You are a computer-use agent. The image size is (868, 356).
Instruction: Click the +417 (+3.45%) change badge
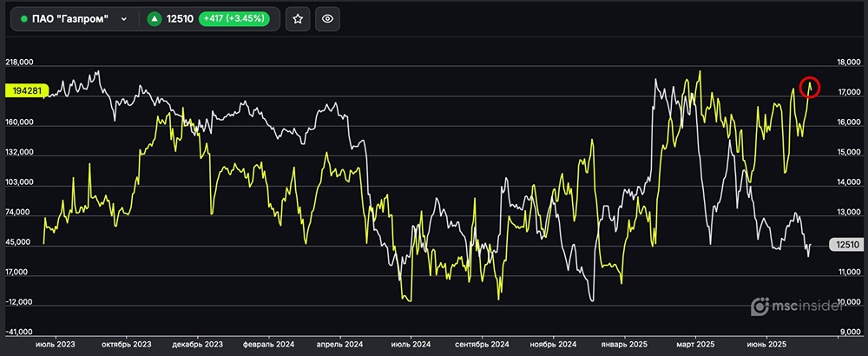[234, 19]
